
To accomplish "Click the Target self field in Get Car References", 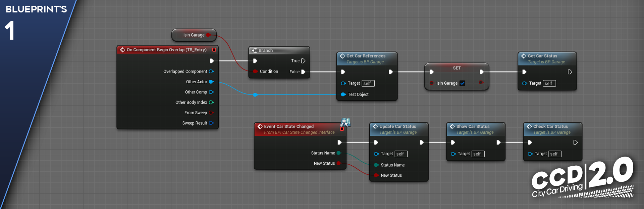I will point(368,83).
